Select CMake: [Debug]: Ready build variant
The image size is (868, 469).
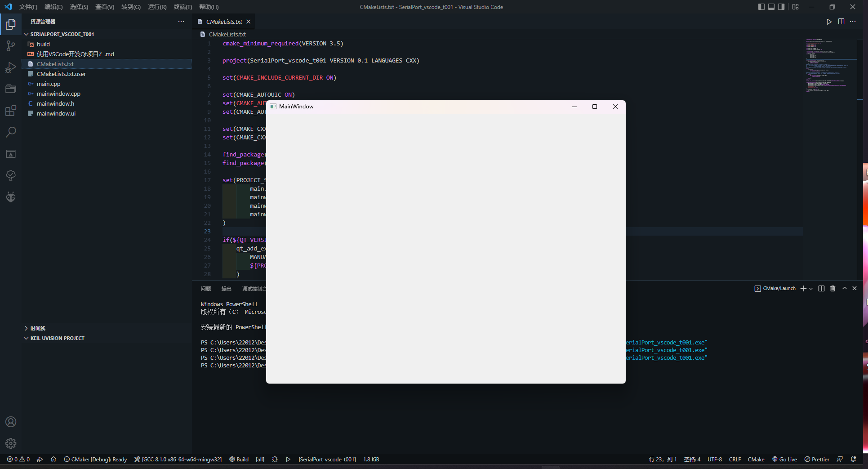pos(95,460)
